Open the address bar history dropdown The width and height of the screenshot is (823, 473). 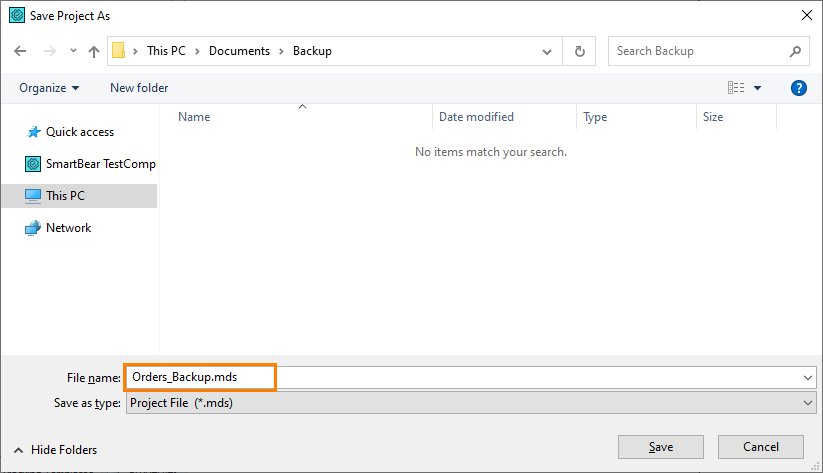click(x=547, y=51)
